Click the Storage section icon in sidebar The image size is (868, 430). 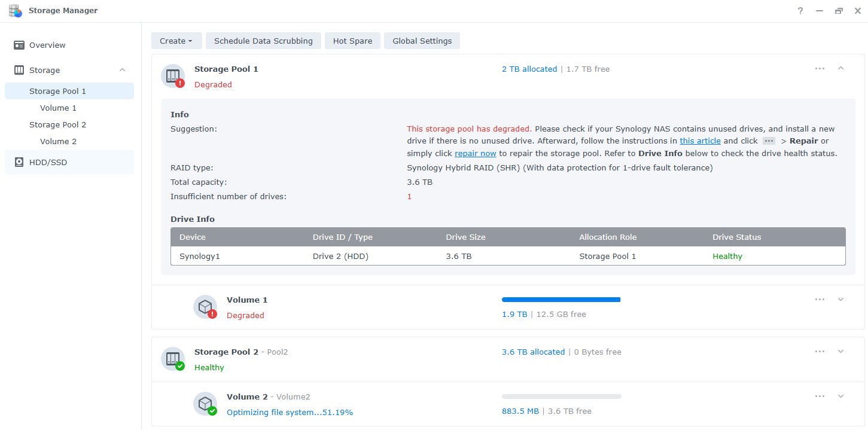click(x=19, y=70)
